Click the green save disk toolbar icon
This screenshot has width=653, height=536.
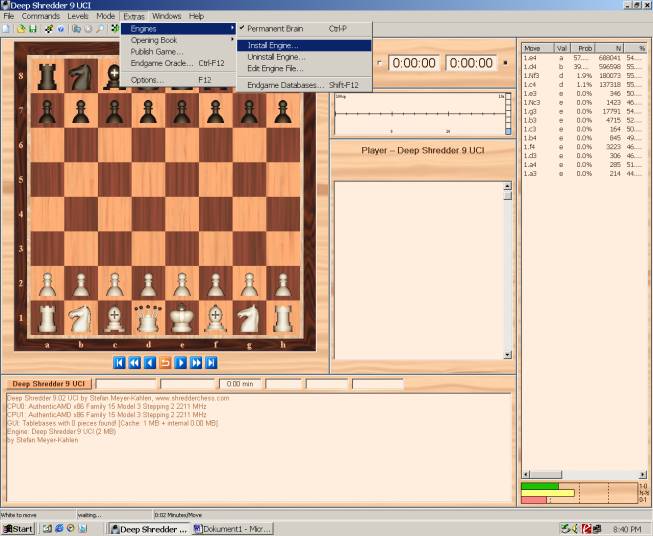tap(32, 28)
